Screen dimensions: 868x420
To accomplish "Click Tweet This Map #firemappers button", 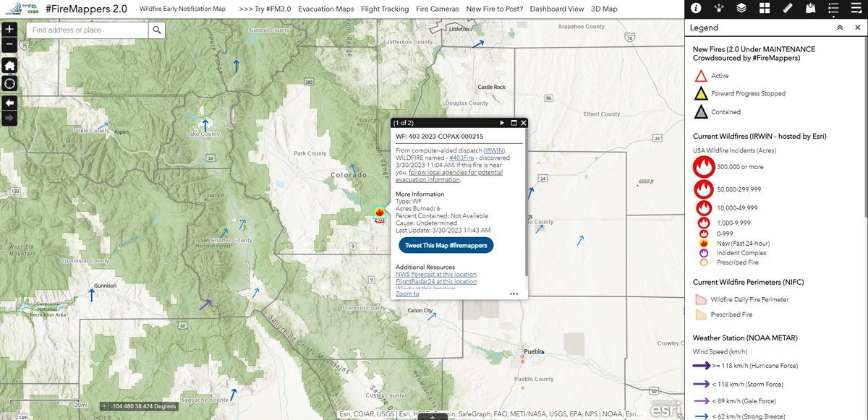I will [446, 245].
